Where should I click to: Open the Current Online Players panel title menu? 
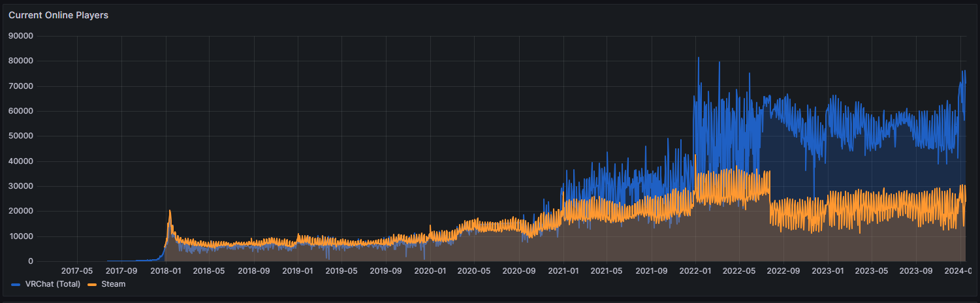click(58, 15)
